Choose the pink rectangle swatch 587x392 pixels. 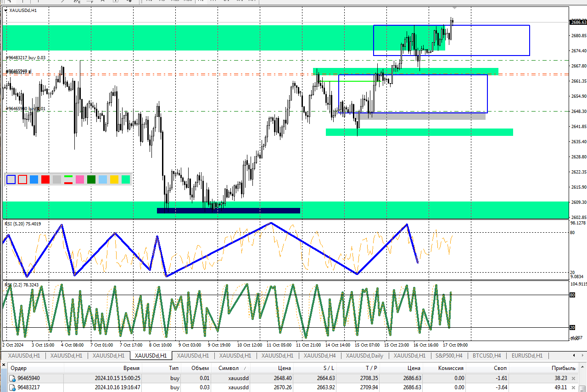point(80,179)
